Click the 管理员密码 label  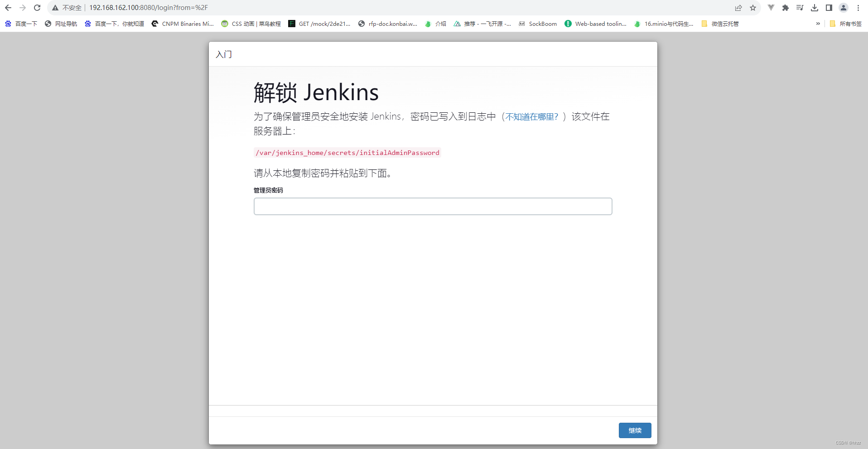268,190
